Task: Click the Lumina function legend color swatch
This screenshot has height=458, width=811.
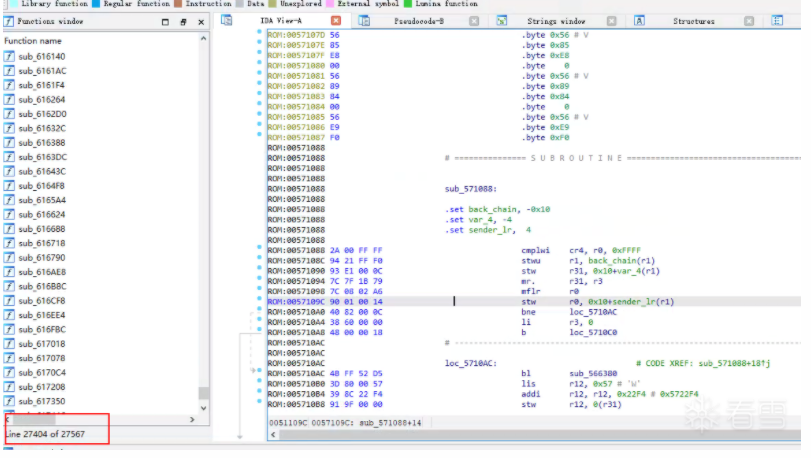Action: click(x=408, y=4)
